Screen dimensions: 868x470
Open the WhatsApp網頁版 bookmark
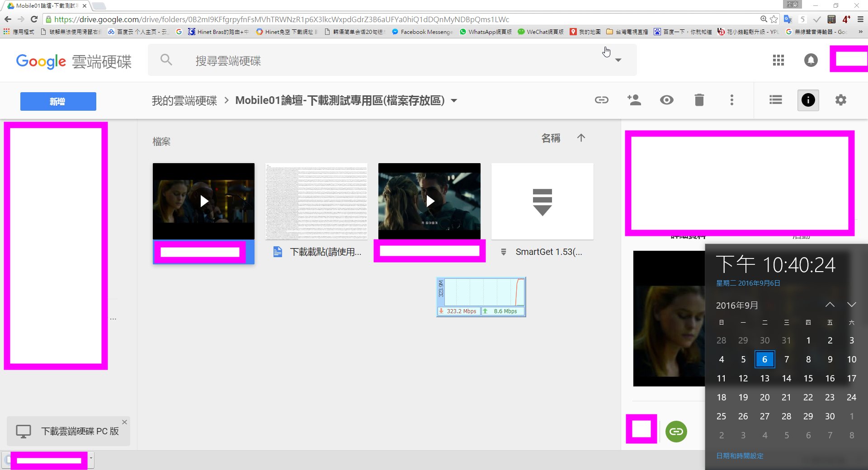click(486, 32)
